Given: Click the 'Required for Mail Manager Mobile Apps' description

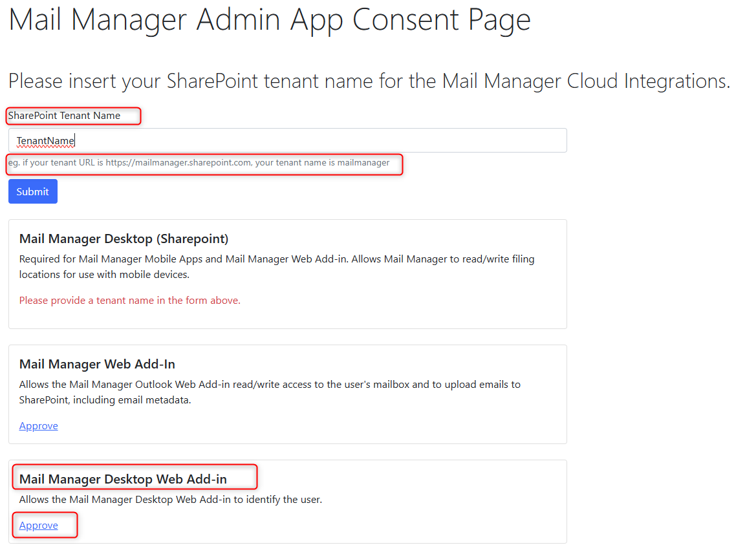Looking at the screenshot, I should (x=277, y=259).
